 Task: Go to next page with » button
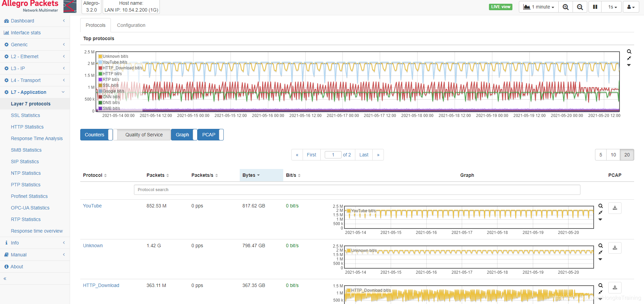coord(378,155)
